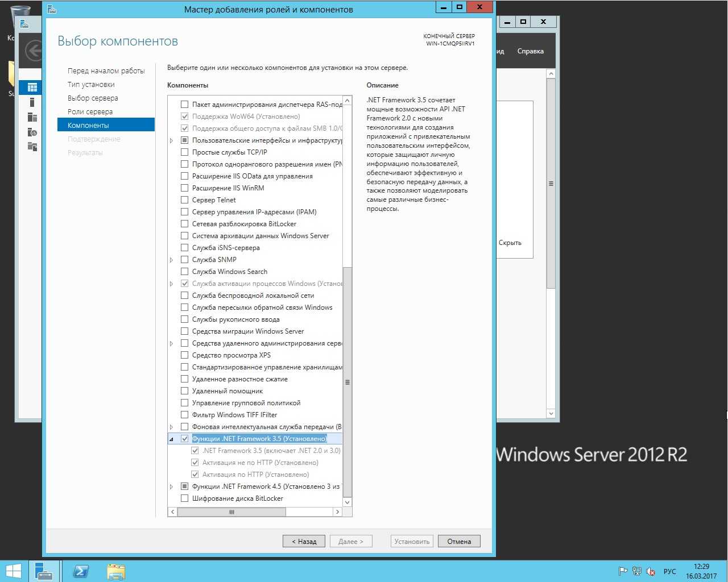Click wizard title bar icon
This screenshot has height=582, width=728.
pyautogui.click(x=52, y=9)
